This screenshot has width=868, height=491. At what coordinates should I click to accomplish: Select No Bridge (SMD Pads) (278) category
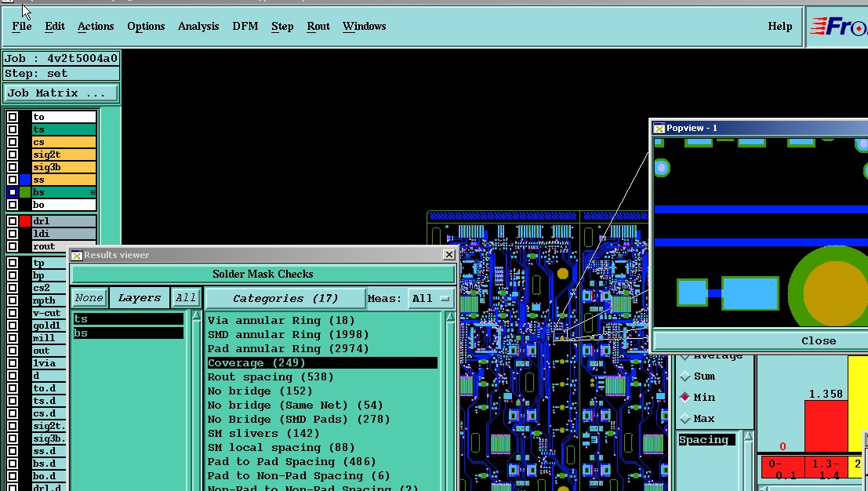(322, 420)
